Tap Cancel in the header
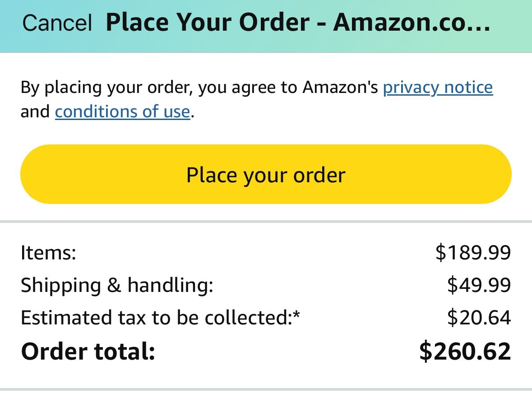The image size is (532, 402). point(57,23)
